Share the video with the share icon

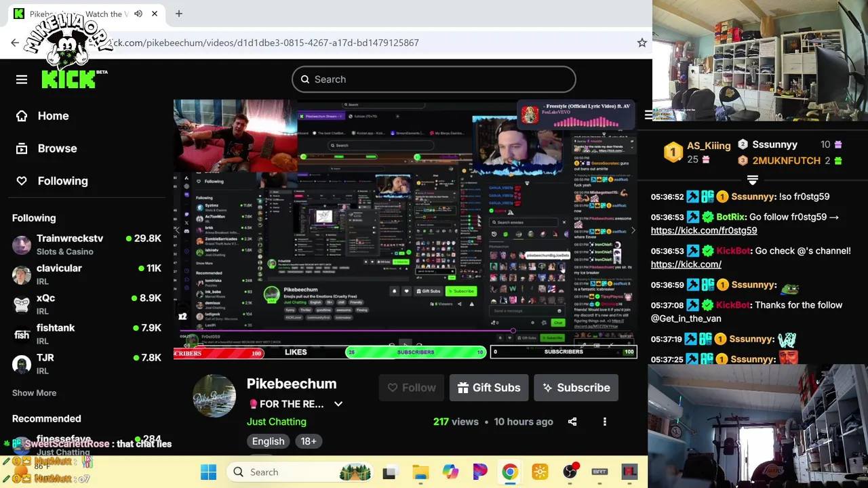tap(572, 422)
